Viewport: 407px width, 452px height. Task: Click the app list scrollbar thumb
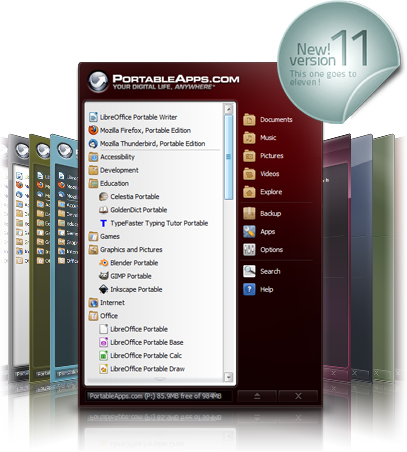tap(228, 157)
